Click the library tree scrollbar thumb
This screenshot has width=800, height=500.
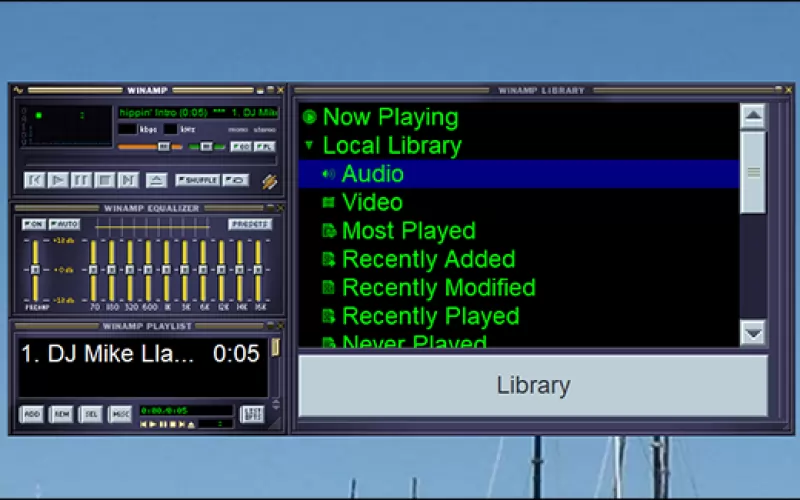coord(753,172)
